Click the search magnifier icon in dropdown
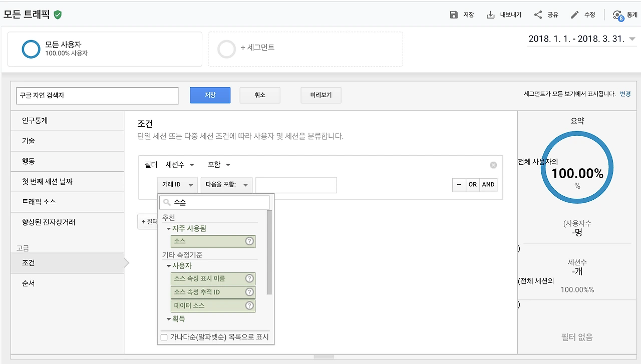The image size is (641, 364). click(x=167, y=202)
